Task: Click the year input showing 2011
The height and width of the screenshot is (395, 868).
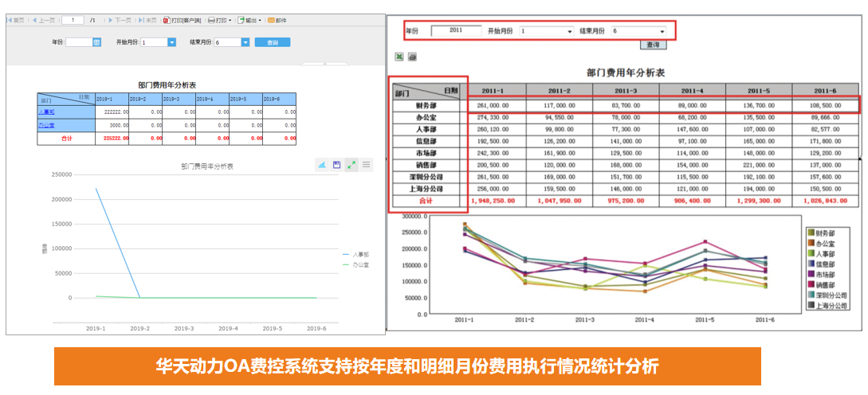Action: [x=456, y=30]
